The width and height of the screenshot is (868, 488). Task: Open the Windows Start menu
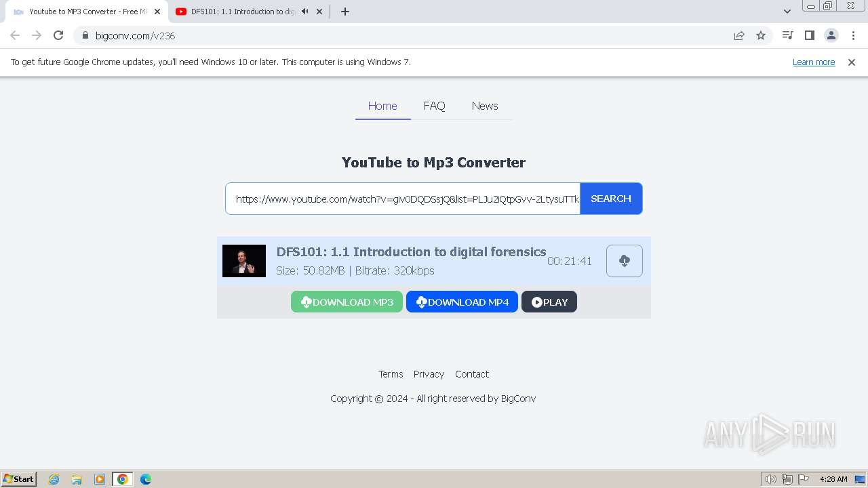19,479
